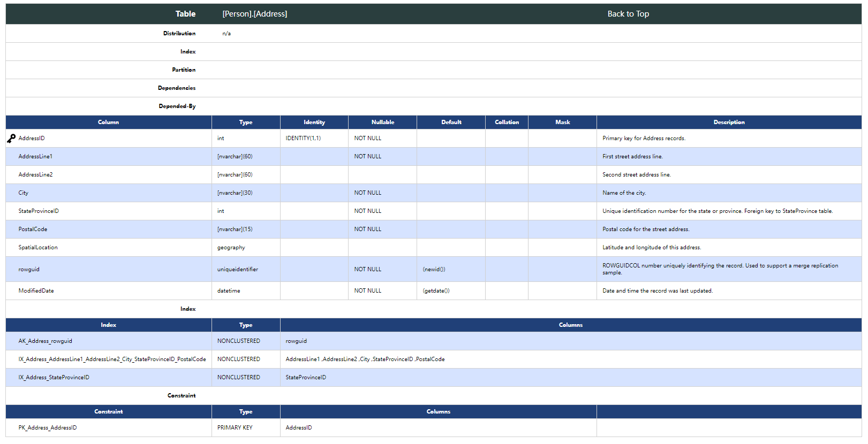Click the SpatialLocation column name

click(x=38, y=248)
